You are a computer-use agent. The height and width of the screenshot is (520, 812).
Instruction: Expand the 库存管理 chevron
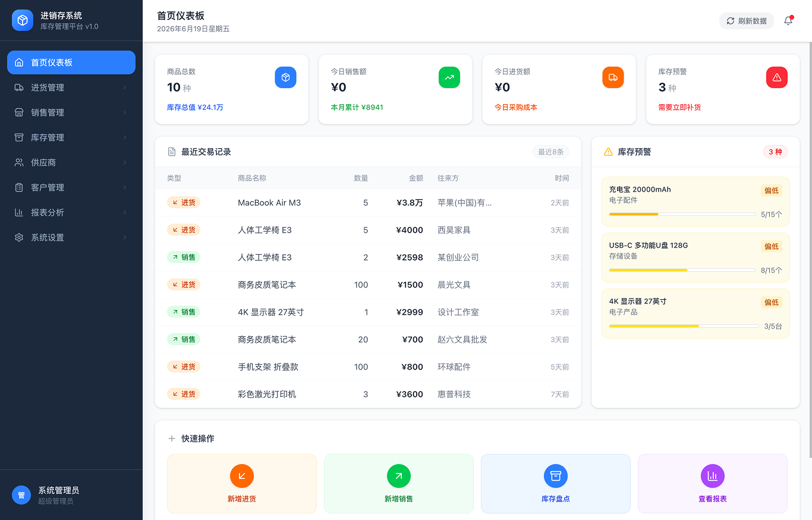click(125, 137)
